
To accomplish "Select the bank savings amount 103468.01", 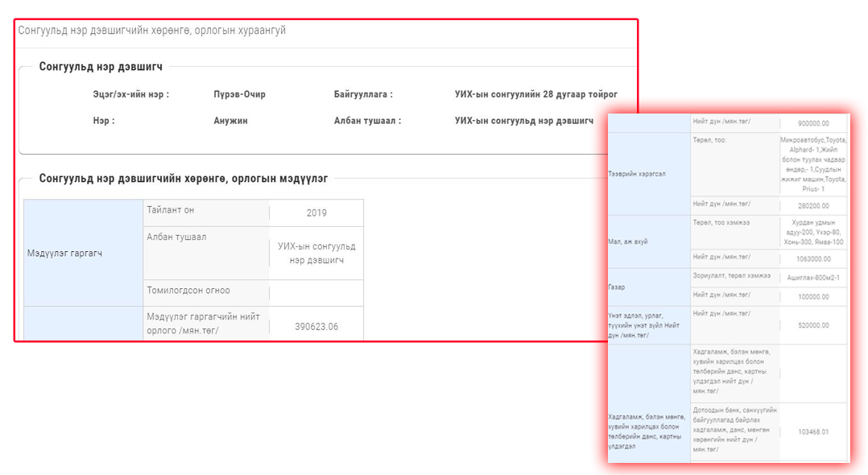I will point(813,432).
